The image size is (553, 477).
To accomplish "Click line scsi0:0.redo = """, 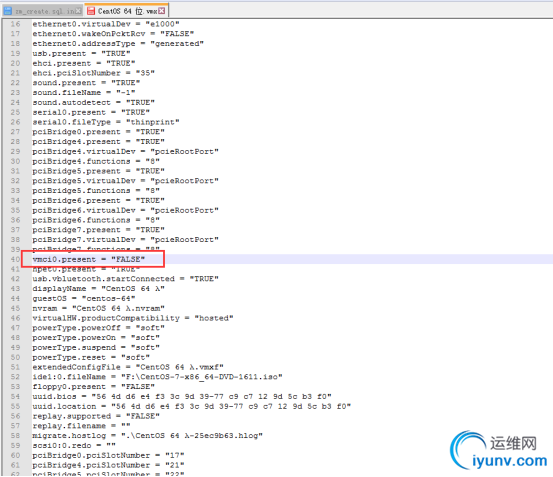I will [x=74, y=446].
